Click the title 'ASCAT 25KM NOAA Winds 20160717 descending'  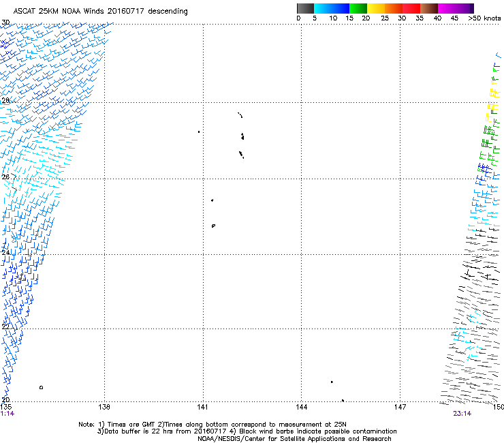pyautogui.click(x=100, y=12)
